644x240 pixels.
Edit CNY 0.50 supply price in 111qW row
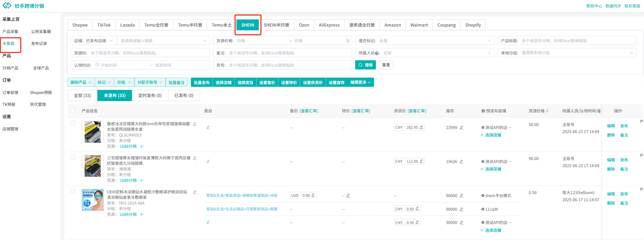pos(417,209)
